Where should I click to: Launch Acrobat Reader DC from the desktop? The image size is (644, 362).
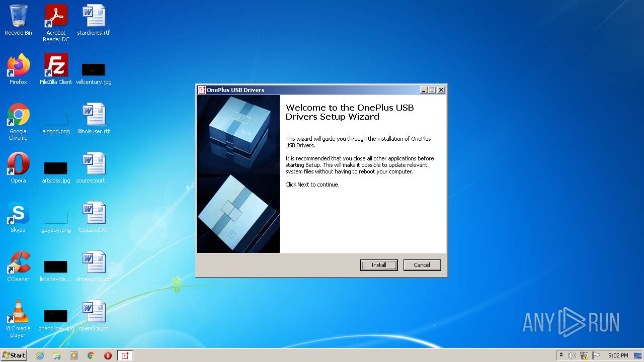tap(56, 23)
